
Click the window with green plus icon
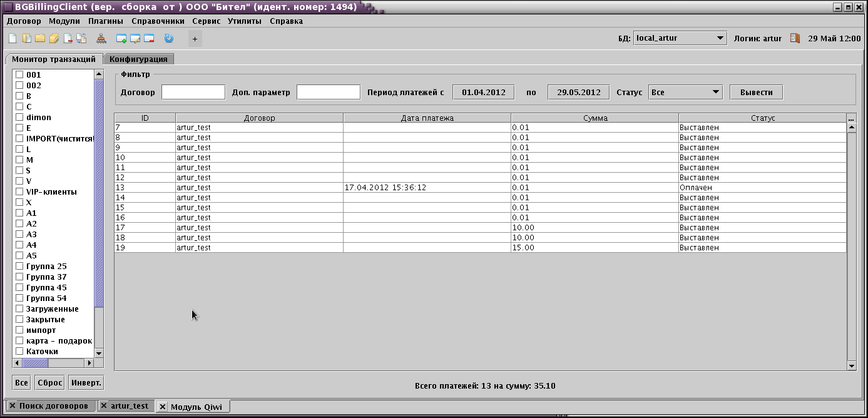point(121,39)
